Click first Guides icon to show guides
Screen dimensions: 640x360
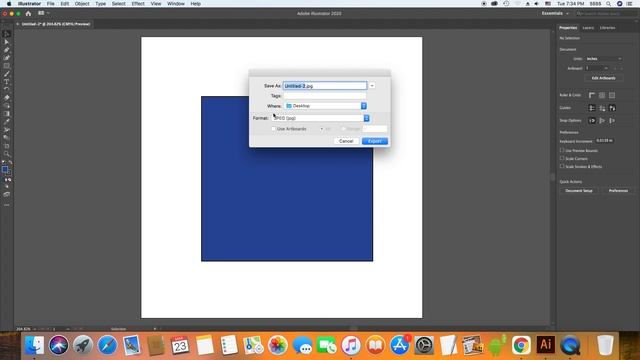[592, 108]
